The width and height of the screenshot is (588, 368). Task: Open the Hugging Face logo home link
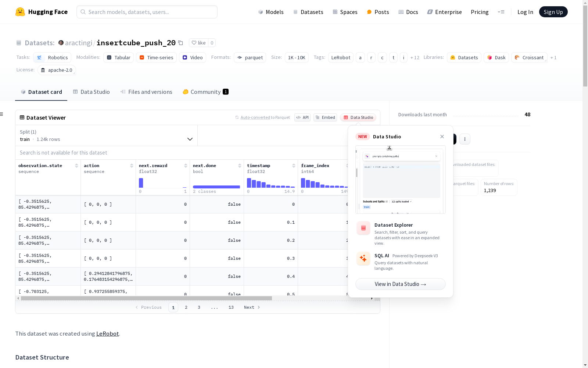point(42,12)
